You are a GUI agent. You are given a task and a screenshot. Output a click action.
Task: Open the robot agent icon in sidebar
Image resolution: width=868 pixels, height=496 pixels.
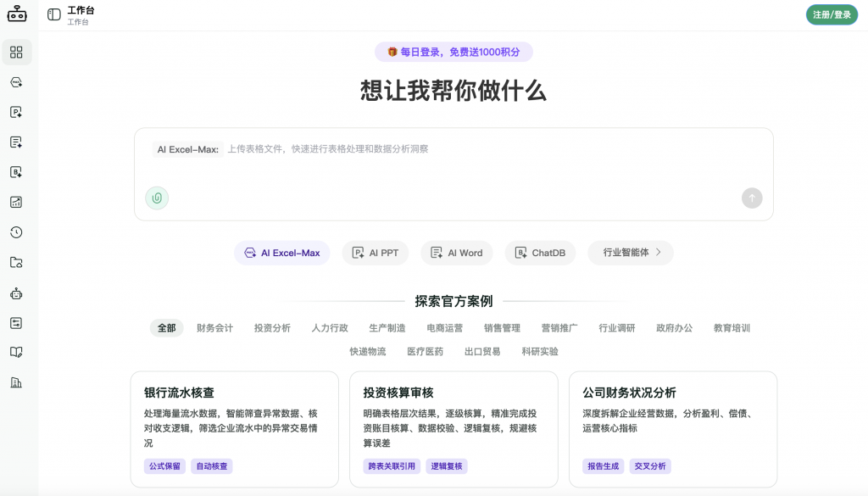17,293
